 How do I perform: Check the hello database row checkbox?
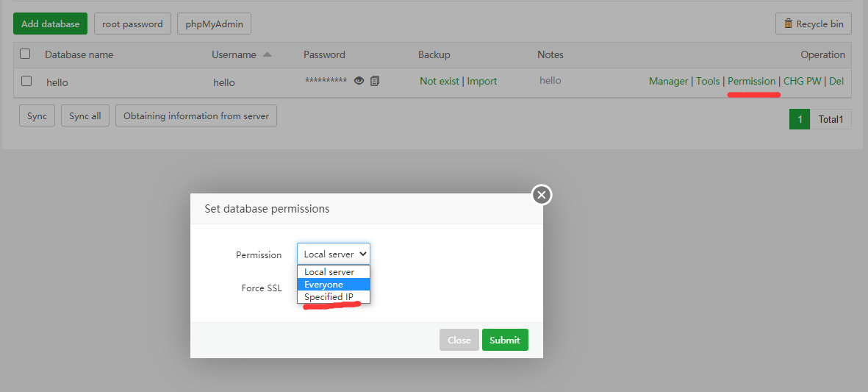click(26, 81)
